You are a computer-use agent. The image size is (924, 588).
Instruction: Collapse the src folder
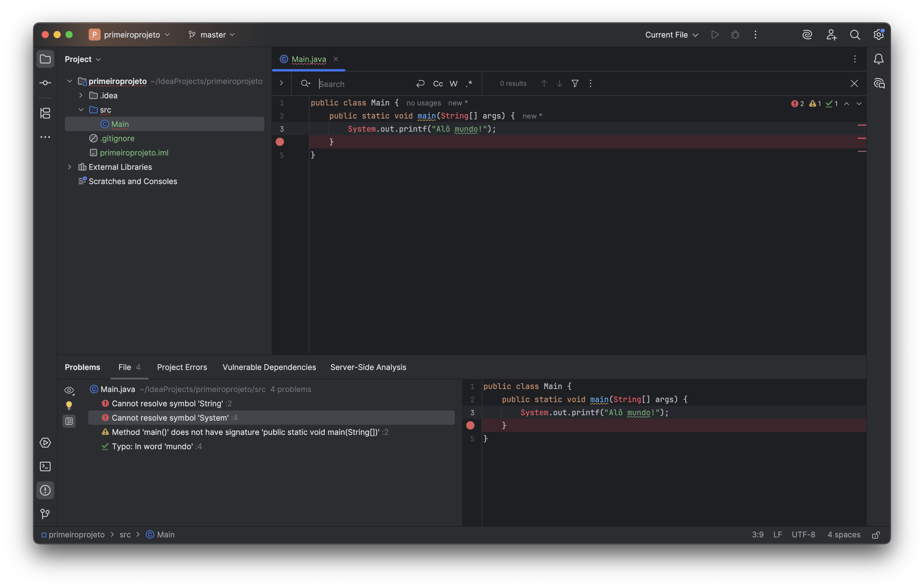[81, 109]
